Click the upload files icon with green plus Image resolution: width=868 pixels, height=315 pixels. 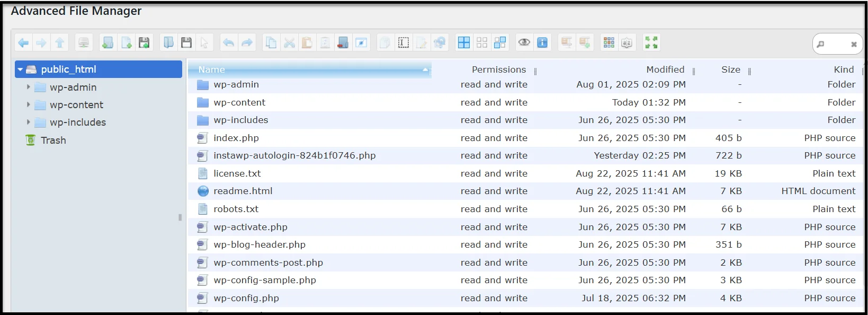[144, 43]
